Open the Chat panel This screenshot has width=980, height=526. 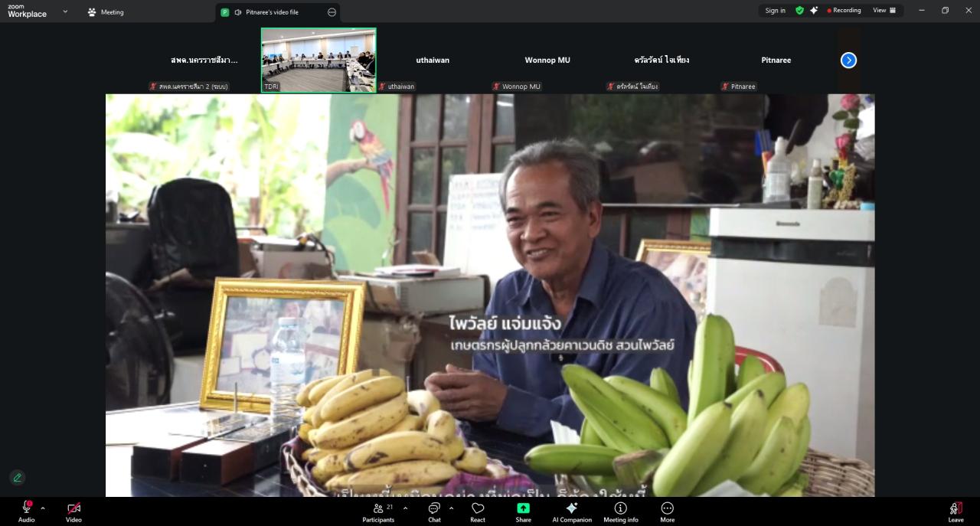[x=434, y=509]
